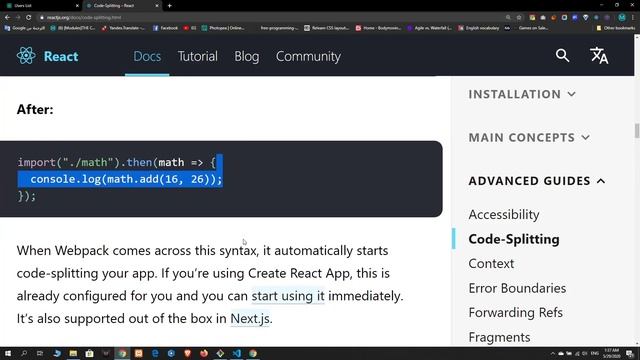Follow the Next.js link
The image size is (640, 360).
[250, 319]
